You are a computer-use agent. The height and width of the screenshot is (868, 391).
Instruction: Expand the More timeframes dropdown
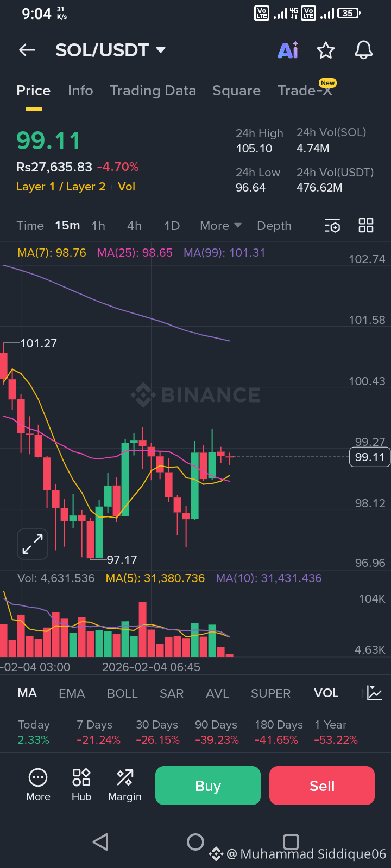(x=220, y=226)
